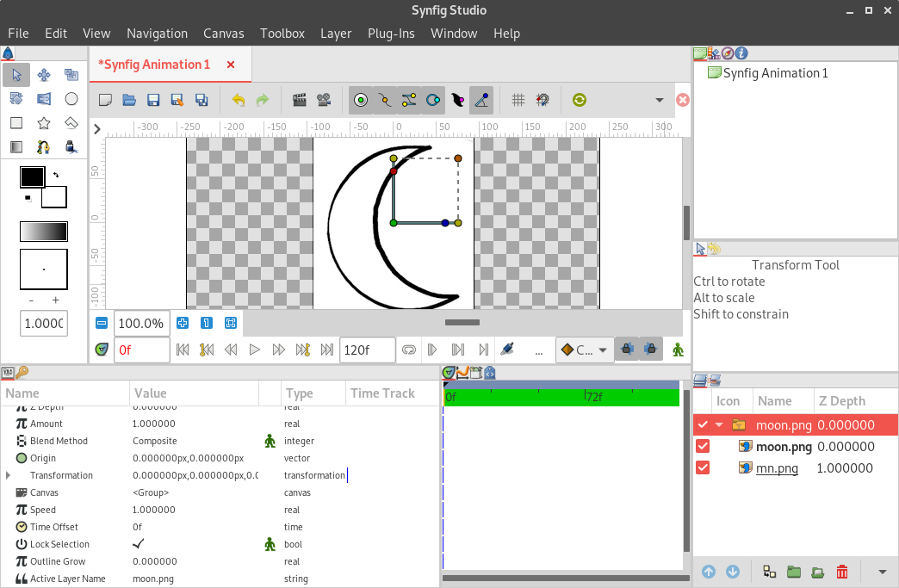Click the end time field showing 120f
The height and width of the screenshot is (588, 899).
(x=367, y=350)
